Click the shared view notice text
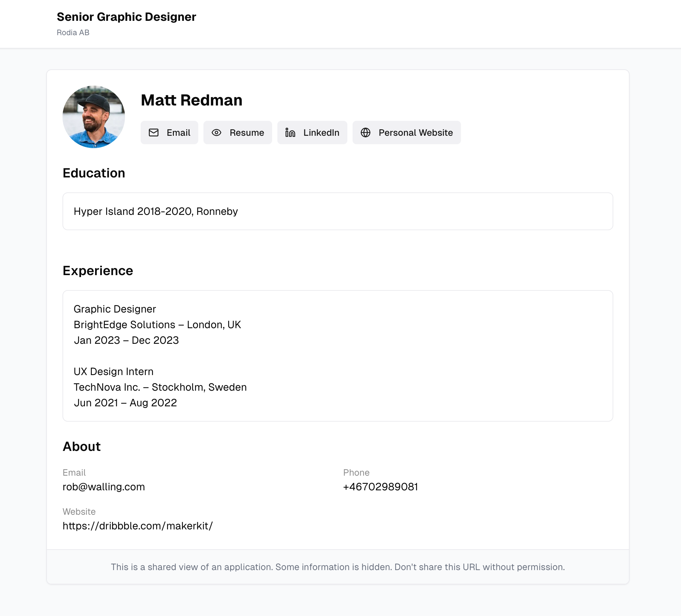This screenshot has height=616, width=681. pyautogui.click(x=338, y=567)
